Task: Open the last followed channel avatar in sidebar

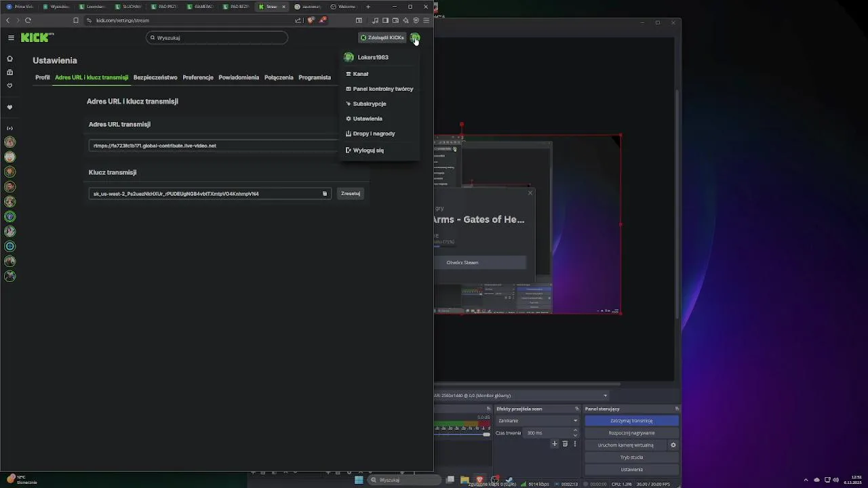Action: [x=9, y=276]
